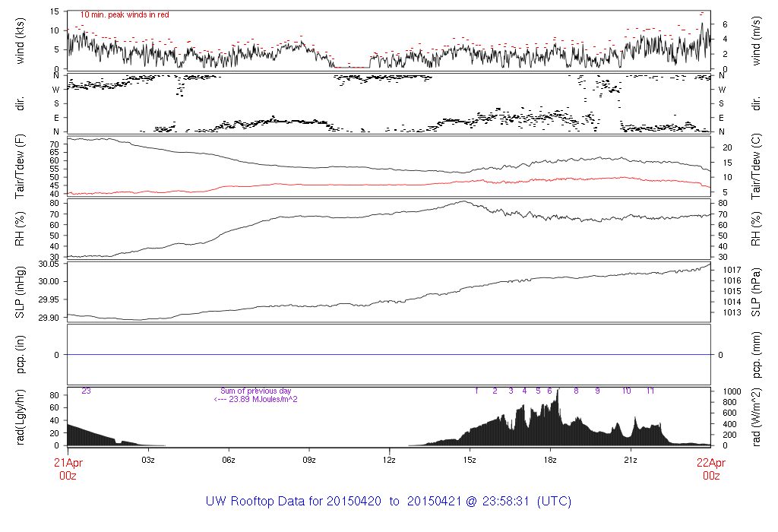Image resolution: width=778 pixels, height=532 pixels.
Task: Select the 18z time axis tick label
Action: click(x=550, y=460)
